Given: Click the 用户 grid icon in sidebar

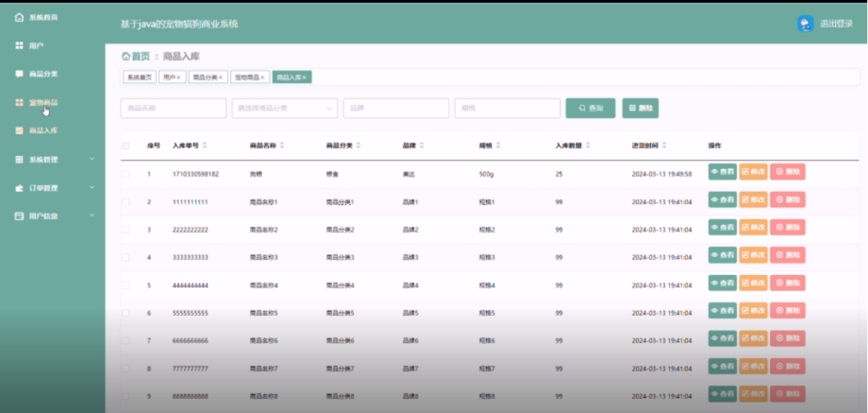Looking at the screenshot, I should 19,45.
